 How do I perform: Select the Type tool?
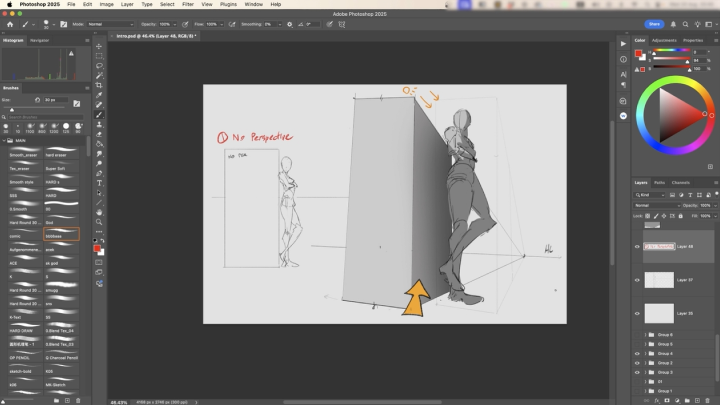pos(99,183)
